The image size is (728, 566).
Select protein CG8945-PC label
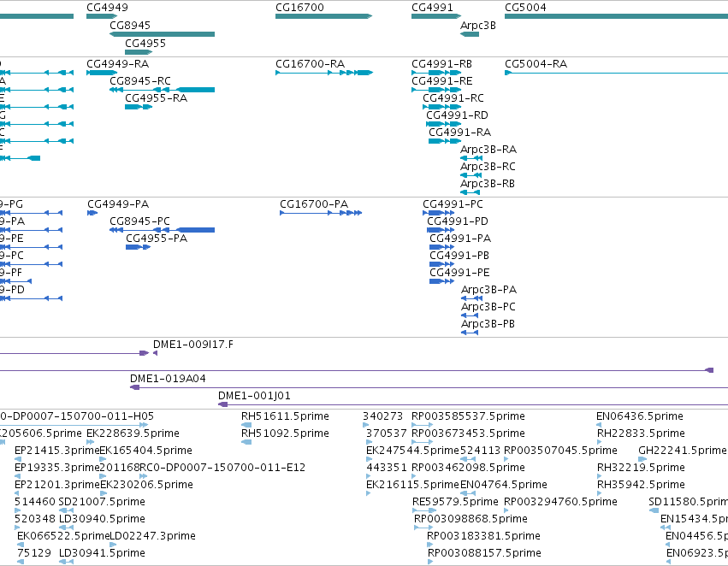(139, 221)
